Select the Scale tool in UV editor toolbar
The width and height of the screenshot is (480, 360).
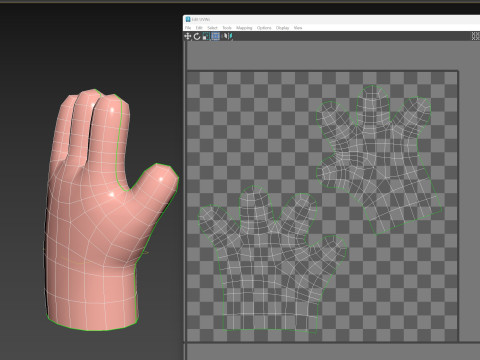206,36
